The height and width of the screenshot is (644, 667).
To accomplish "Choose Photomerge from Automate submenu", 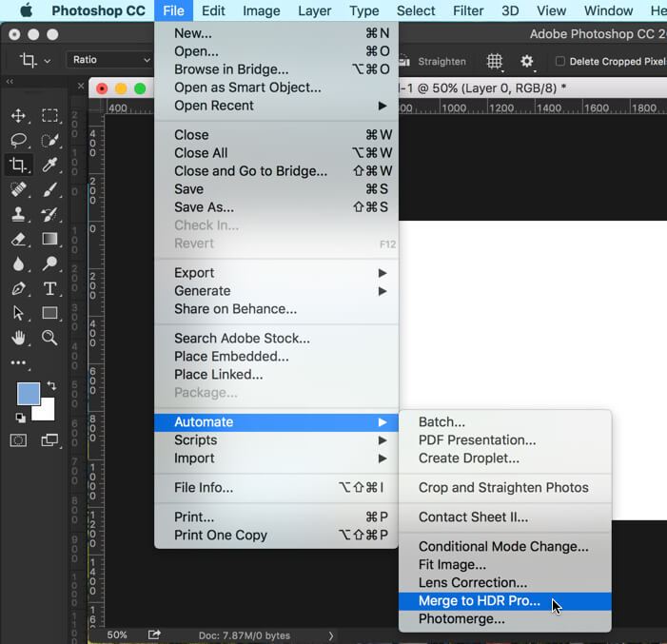I will pos(505,619).
